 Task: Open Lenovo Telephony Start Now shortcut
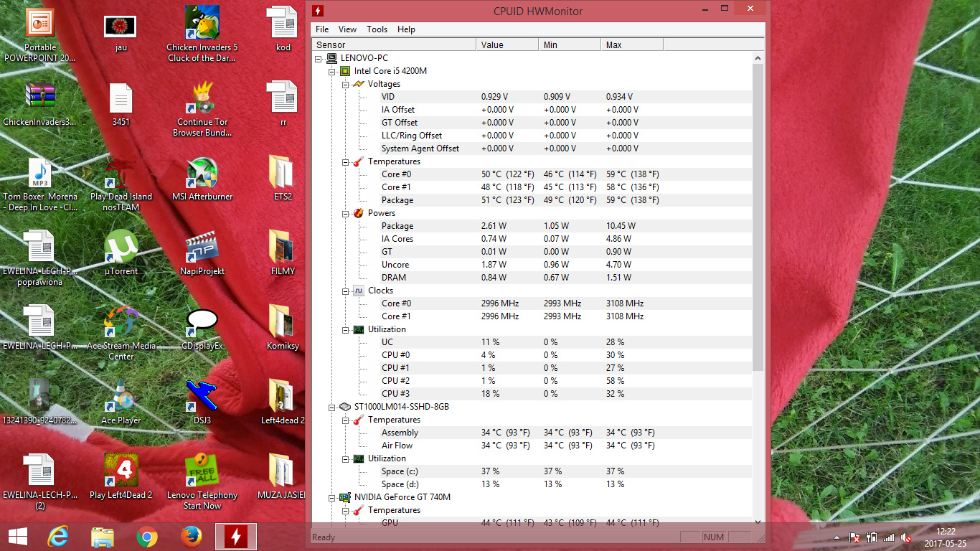[202, 482]
